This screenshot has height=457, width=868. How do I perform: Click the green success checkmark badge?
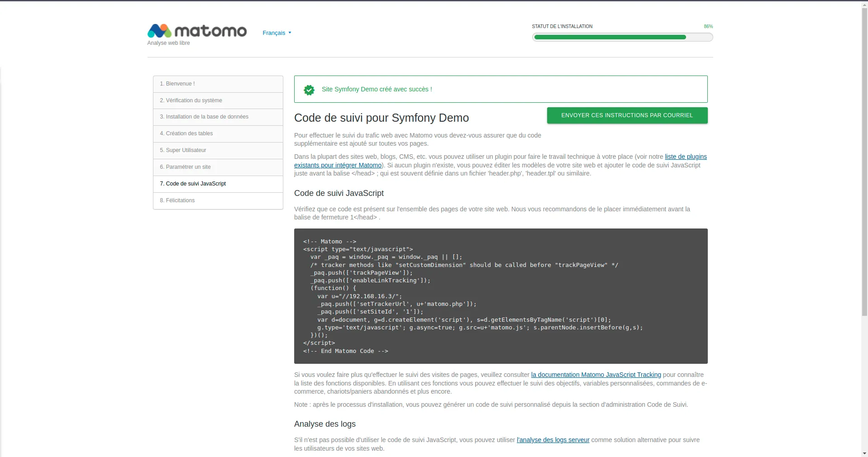309,90
